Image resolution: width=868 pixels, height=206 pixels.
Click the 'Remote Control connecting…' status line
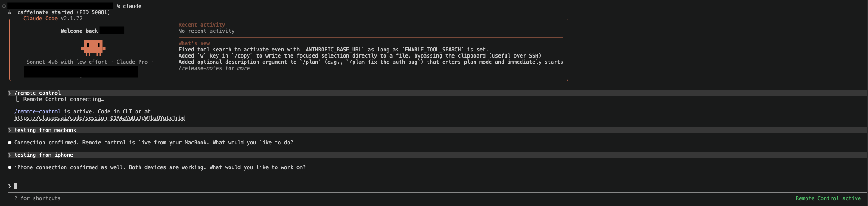click(63, 99)
